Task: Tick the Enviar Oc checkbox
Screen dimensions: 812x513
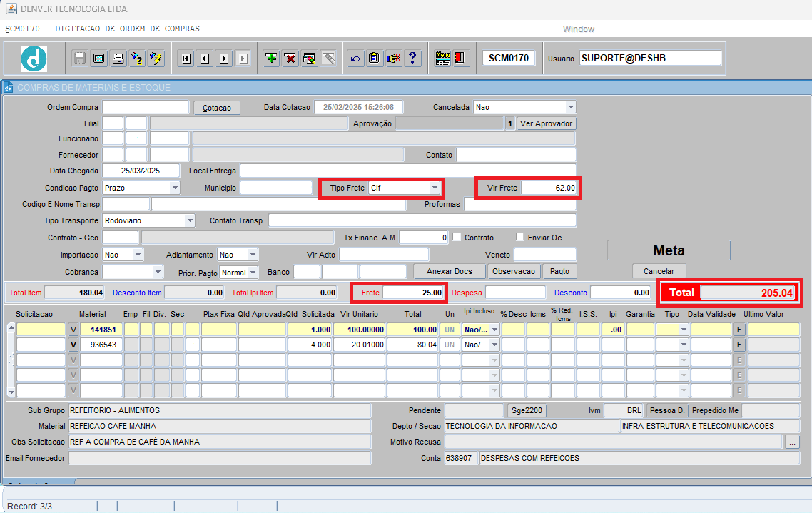Action: 520,237
